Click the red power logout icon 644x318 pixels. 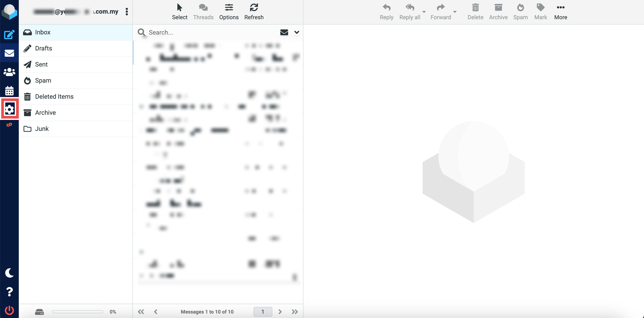point(9,310)
